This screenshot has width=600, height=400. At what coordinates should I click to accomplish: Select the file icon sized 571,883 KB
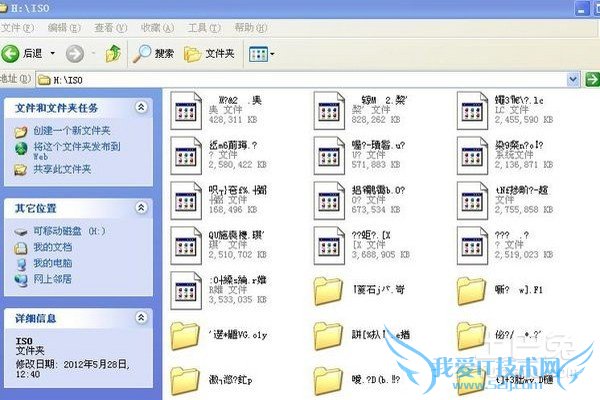pyautogui.click(x=329, y=155)
